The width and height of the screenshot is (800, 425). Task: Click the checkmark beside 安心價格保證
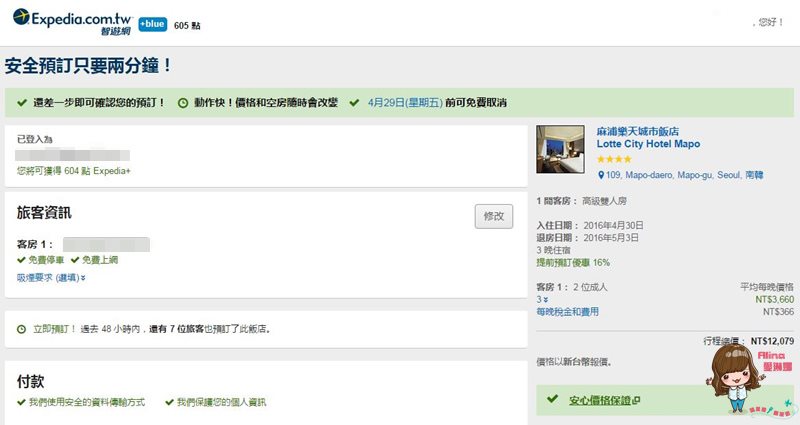pos(553,399)
